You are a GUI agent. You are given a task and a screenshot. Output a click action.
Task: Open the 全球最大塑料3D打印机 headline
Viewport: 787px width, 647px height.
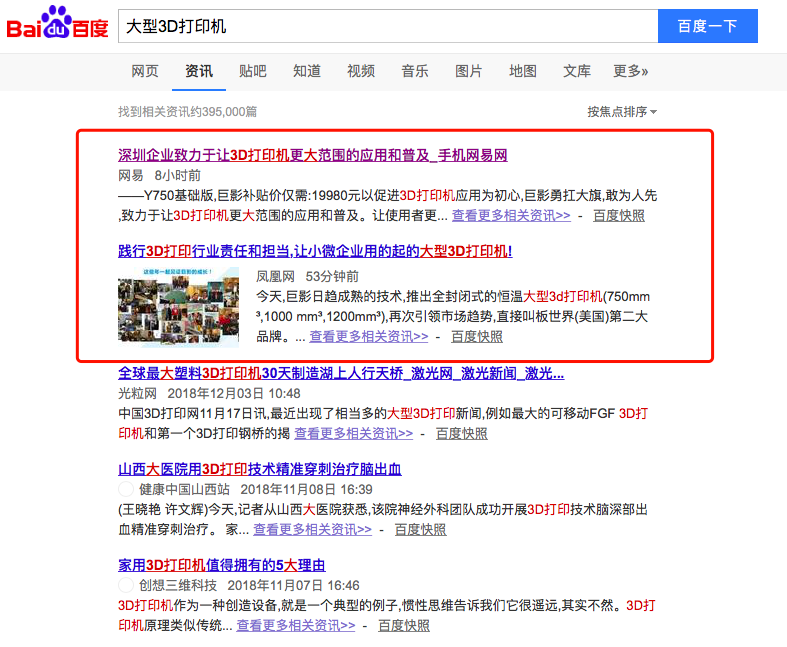coord(341,373)
